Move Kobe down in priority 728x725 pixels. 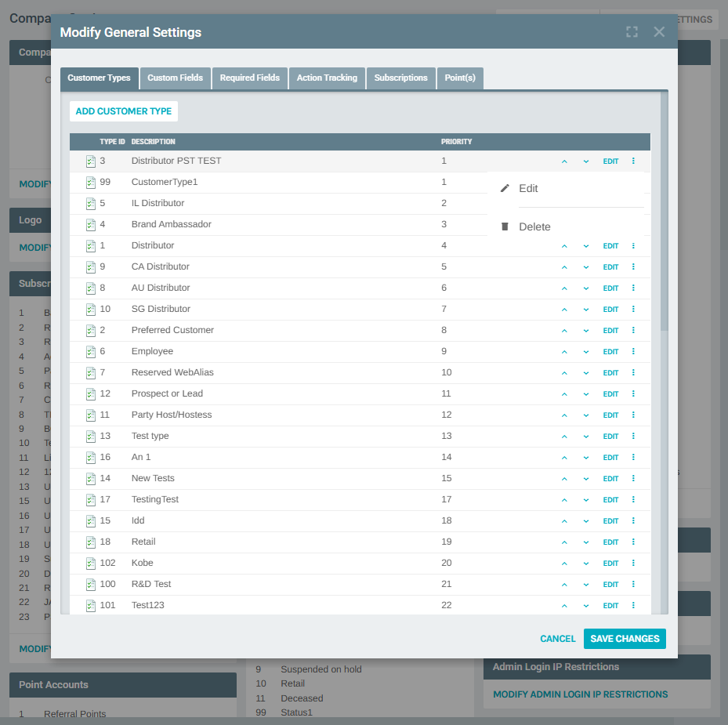(x=586, y=564)
